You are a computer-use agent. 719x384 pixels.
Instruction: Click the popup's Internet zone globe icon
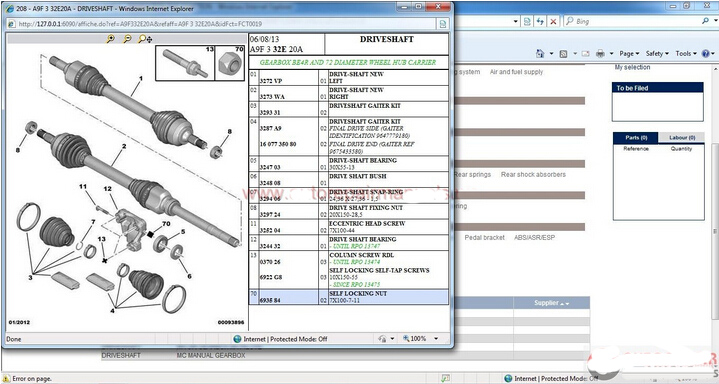237,339
